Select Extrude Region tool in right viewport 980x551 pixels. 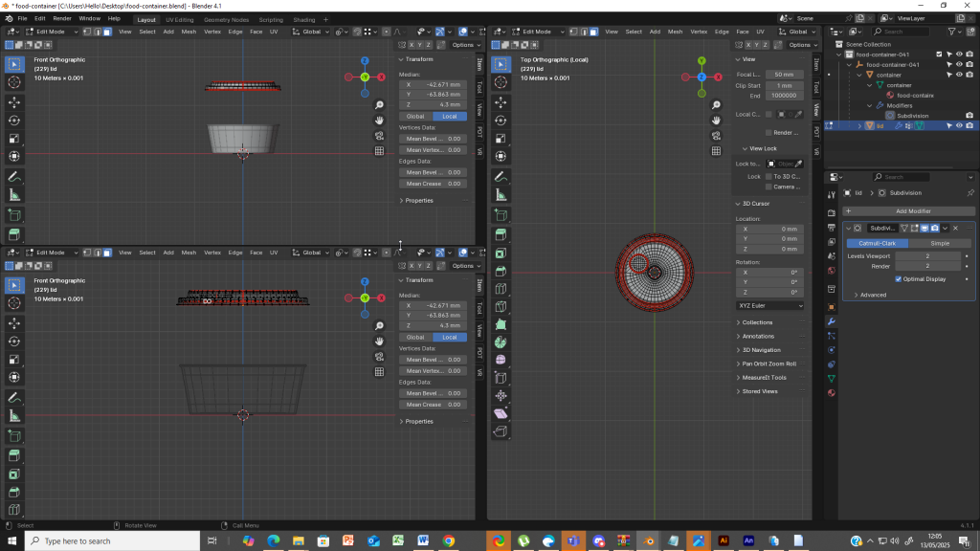coord(500,234)
